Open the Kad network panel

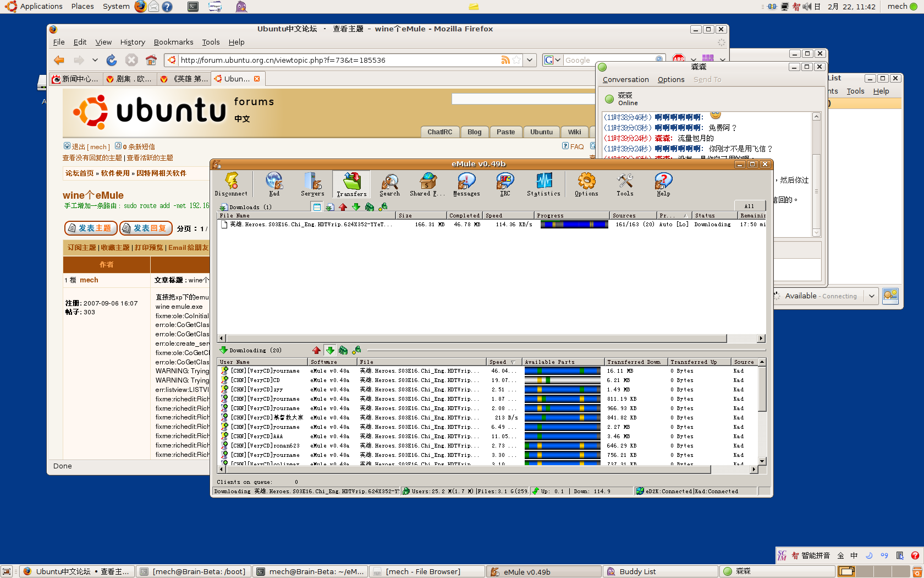pos(274,184)
